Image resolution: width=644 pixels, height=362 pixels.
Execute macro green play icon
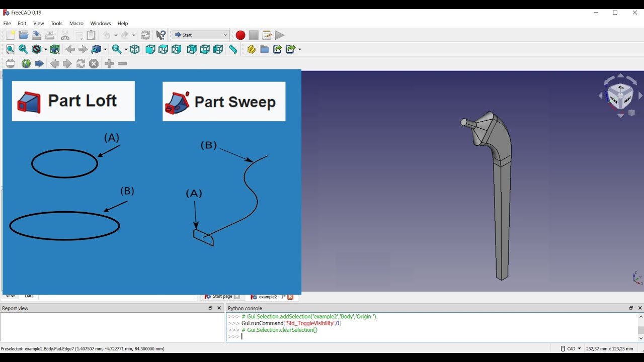click(280, 35)
